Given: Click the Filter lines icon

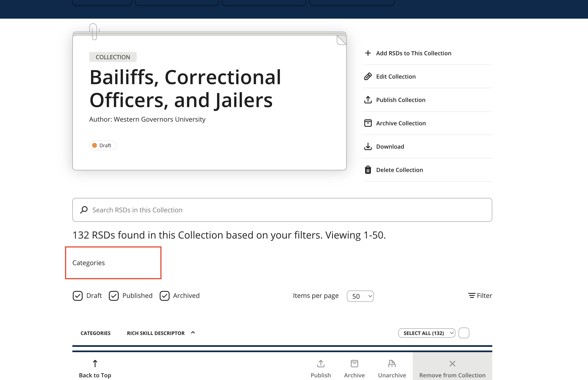Looking at the screenshot, I should click(x=472, y=295).
